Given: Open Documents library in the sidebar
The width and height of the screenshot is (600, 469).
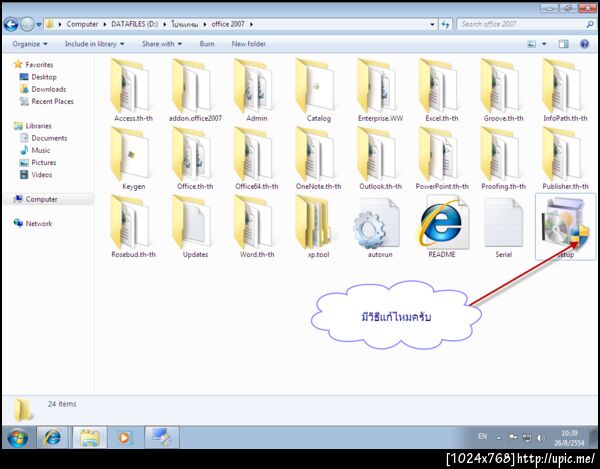Looking at the screenshot, I should pyautogui.click(x=44, y=138).
